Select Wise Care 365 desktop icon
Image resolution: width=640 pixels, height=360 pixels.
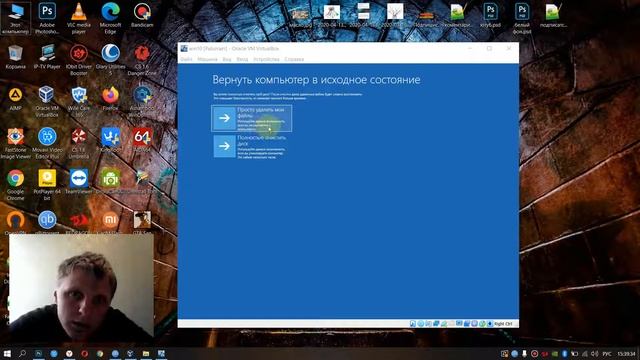tap(79, 102)
